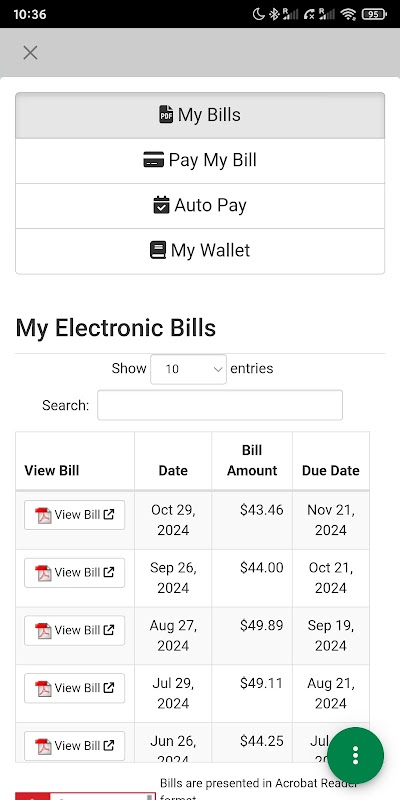Viewport: 400px width, 800px height.
Task: Tap the calendar check icon for Auto Pay
Action: (161, 205)
